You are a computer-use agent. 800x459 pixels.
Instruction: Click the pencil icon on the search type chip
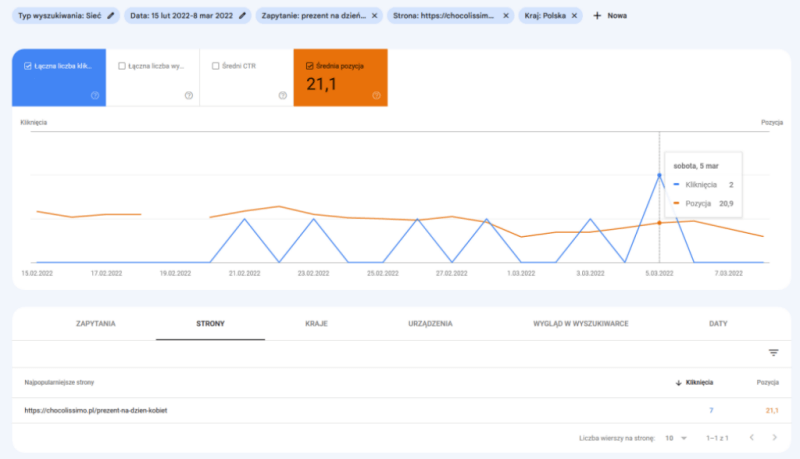pos(111,16)
